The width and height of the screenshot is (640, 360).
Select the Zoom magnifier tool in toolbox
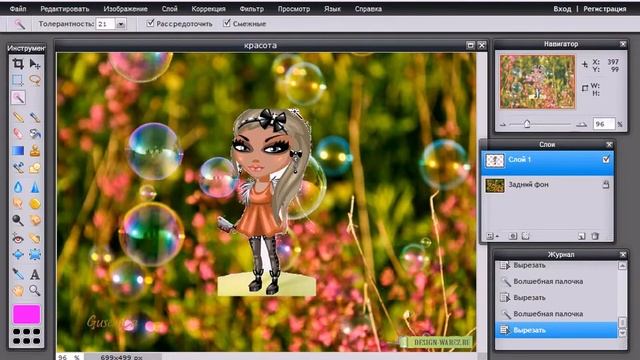[x=35, y=291]
